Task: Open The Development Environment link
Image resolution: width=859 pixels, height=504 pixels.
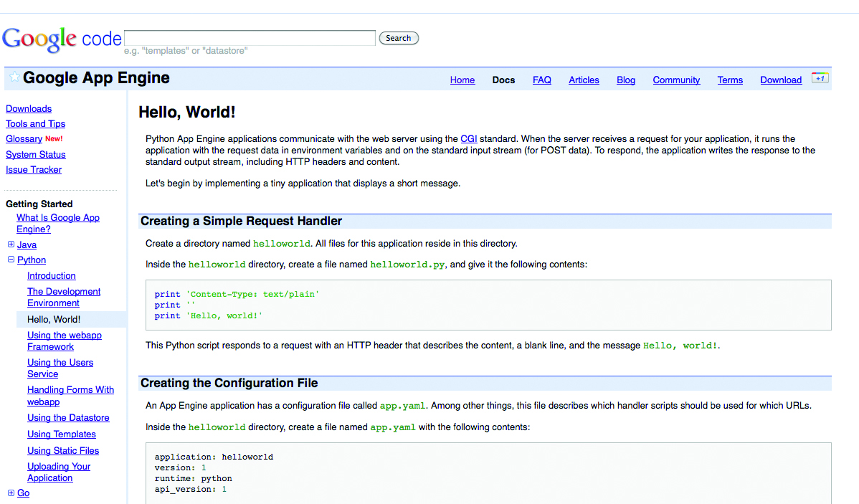Action: [x=64, y=298]
